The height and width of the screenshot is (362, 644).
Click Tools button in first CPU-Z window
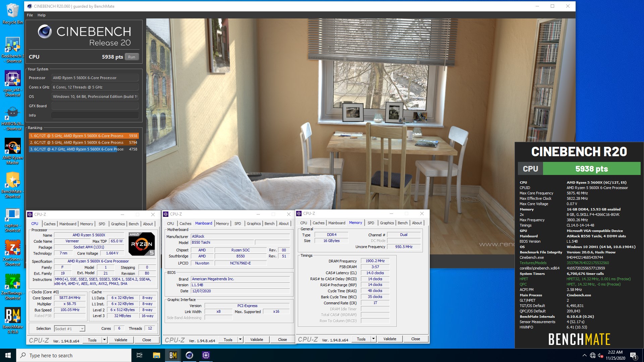coord(92,340)
